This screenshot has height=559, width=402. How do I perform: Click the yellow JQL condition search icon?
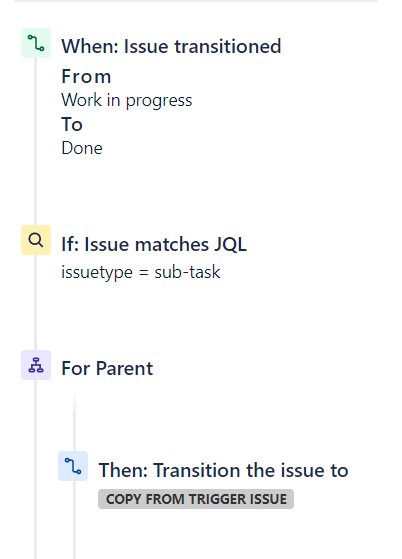tap(36, 240)
